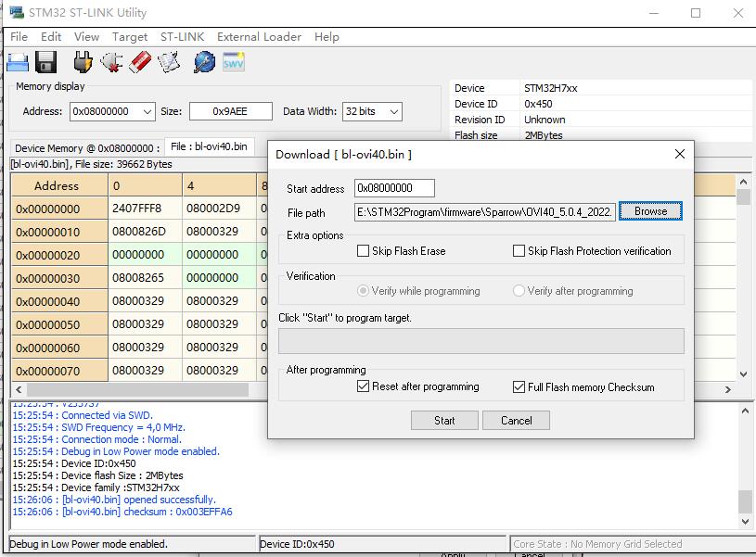Click Device value STM32H7xx
The height and width of the screenshot is (557, 756).
click(551, 88)
